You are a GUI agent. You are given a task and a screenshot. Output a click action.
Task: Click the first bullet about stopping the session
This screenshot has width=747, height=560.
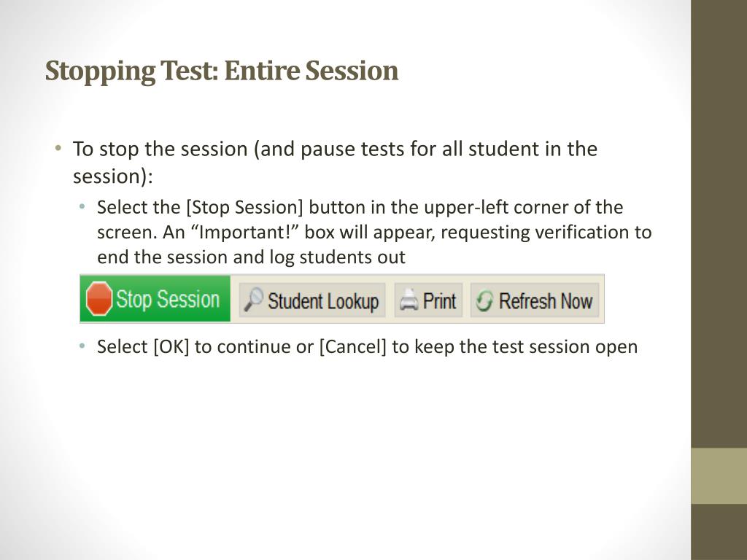(335, 163)
